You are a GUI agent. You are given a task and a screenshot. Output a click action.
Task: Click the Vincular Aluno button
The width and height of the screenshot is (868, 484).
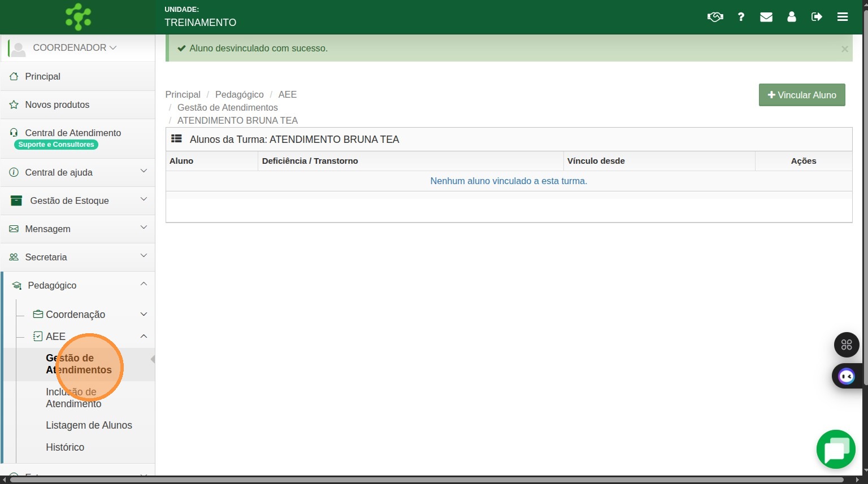click(x=802, y=95)
